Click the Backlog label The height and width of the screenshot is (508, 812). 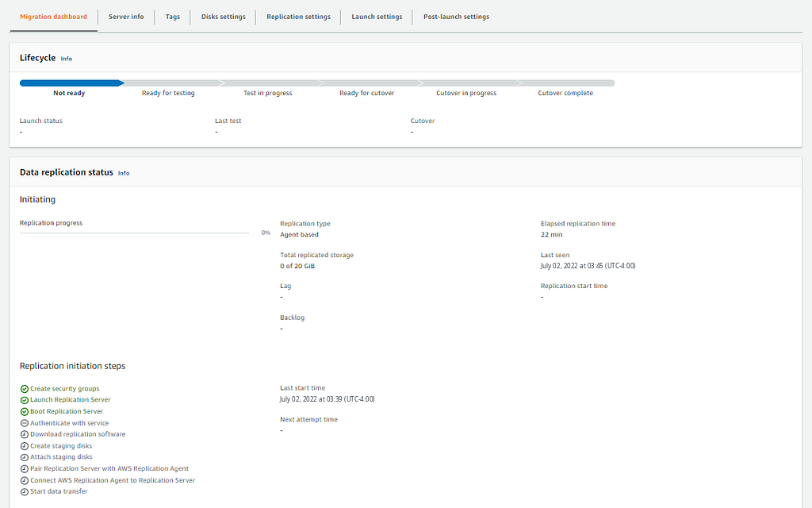point(292,317)
